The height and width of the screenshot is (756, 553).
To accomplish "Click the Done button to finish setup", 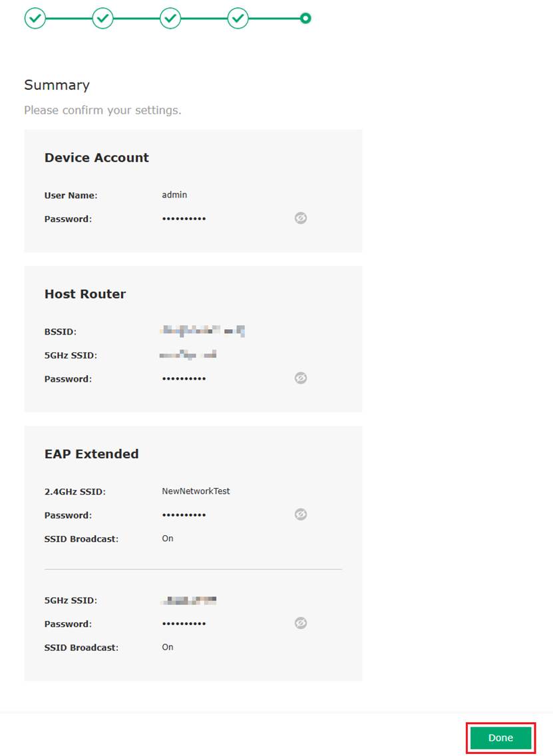I will tap(500, 738).
